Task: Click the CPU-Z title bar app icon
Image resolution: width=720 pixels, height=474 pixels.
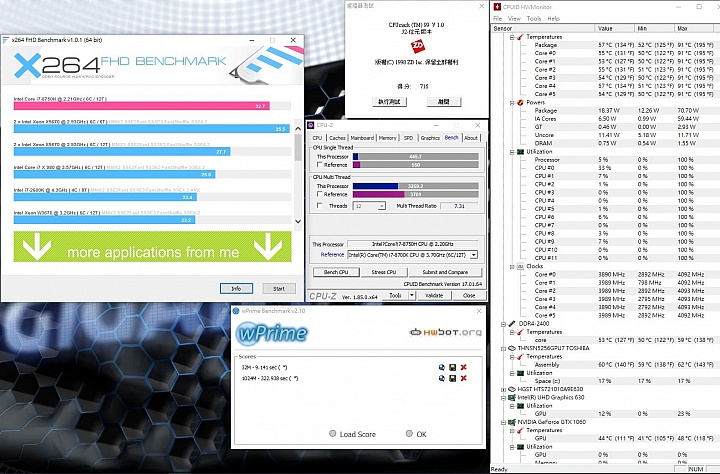Action: (x=311, y=125)
